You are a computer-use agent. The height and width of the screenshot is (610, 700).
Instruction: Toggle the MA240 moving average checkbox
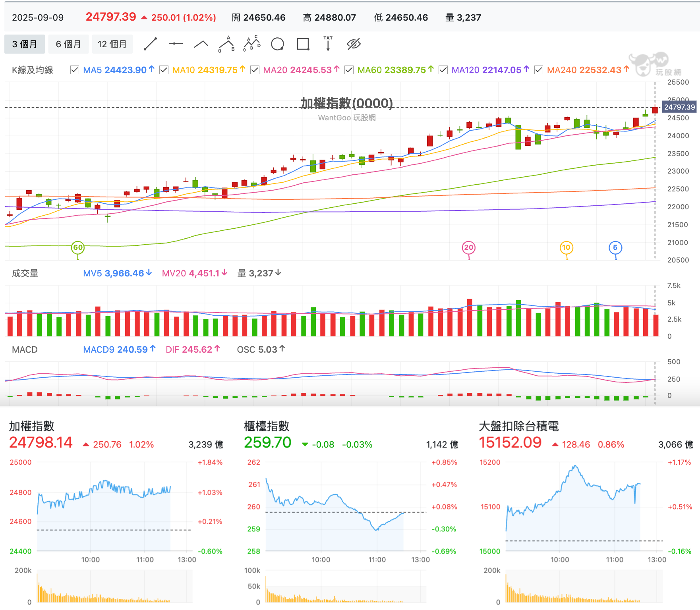539,70
